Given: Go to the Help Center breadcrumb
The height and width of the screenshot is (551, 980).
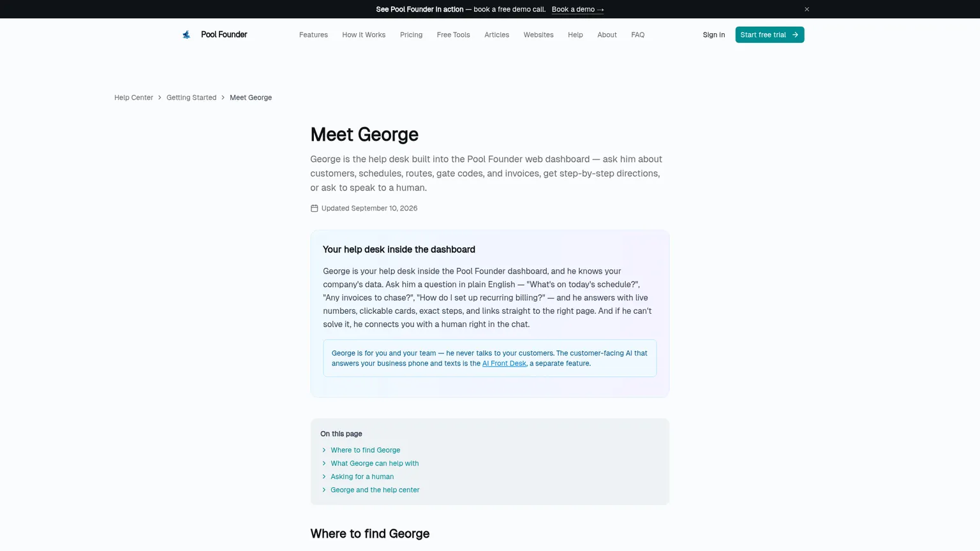Looking at the screenshot, I should pyautogui.click(x=133, y=98).
